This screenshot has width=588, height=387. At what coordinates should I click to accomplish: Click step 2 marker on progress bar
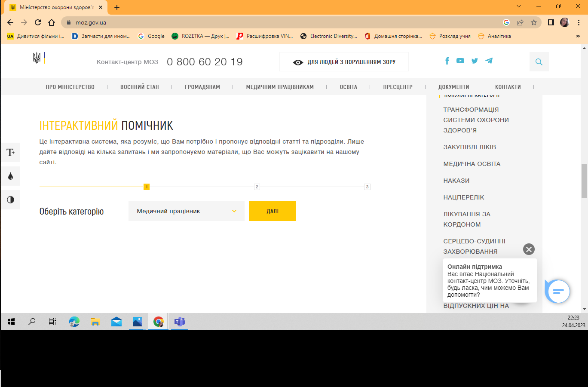(257, 187)
